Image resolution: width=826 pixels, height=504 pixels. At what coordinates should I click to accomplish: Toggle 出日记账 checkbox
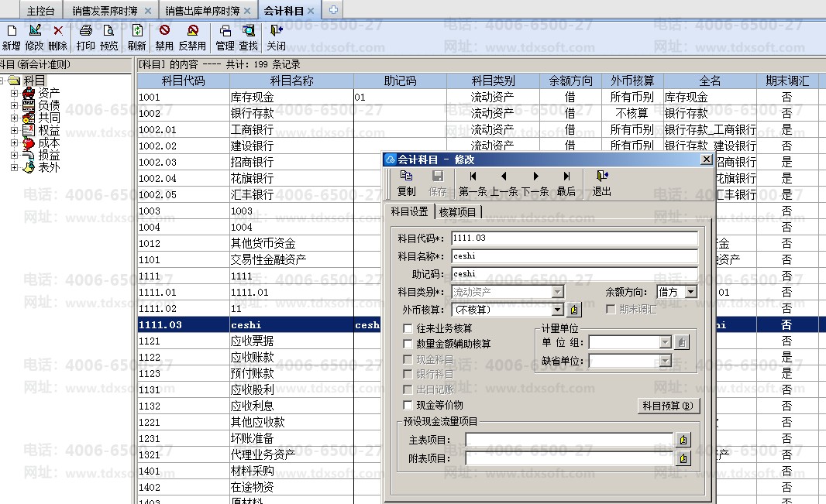tap(408, 389)
